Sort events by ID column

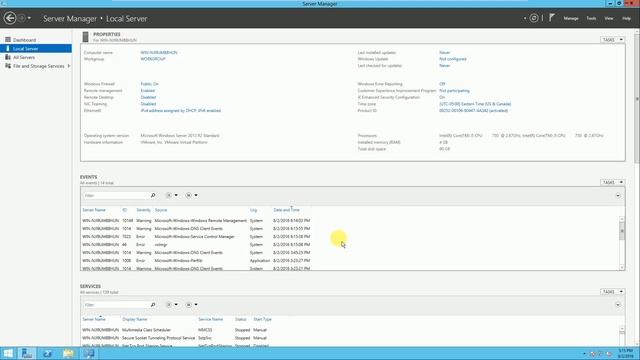tap(124, 210)
